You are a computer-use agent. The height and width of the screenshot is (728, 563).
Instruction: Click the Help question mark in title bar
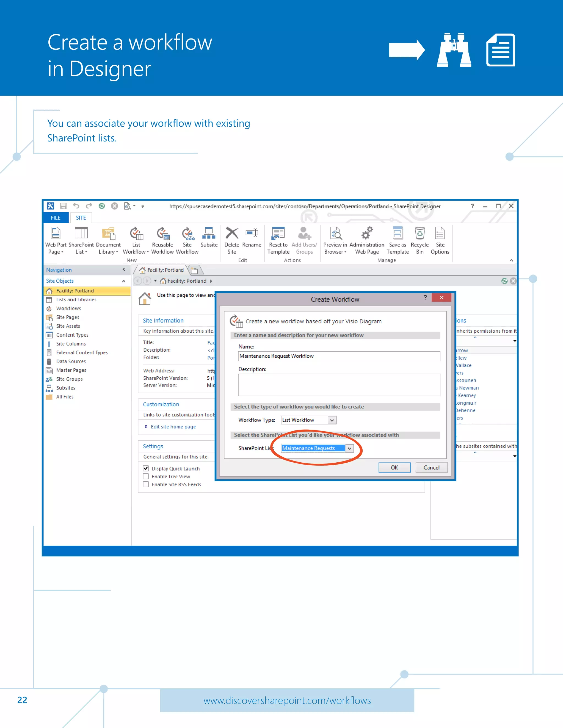(x=472, y=206)
